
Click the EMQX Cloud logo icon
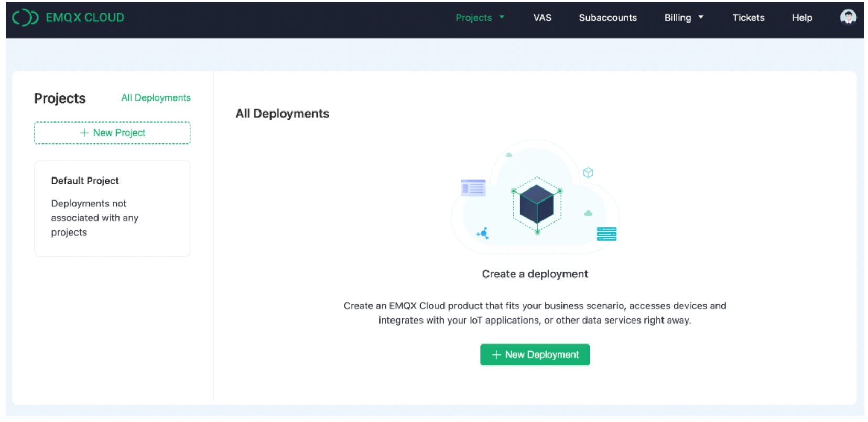click(25, 18)
